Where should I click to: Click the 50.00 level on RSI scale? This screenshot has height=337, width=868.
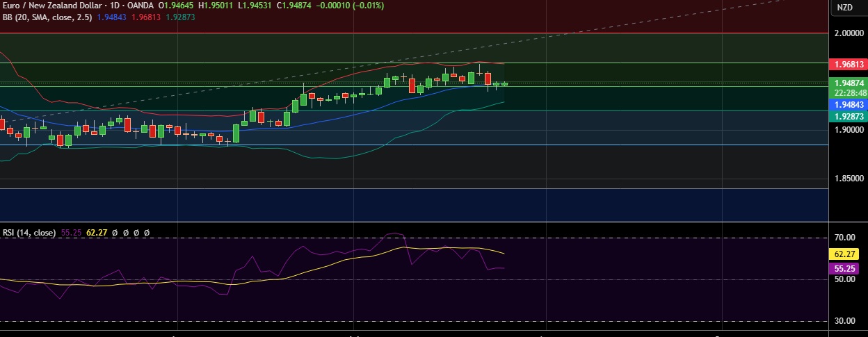tap(846, 279)
